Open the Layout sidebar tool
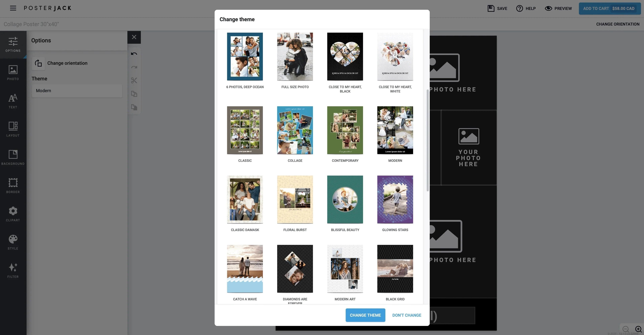 point(13,129)
